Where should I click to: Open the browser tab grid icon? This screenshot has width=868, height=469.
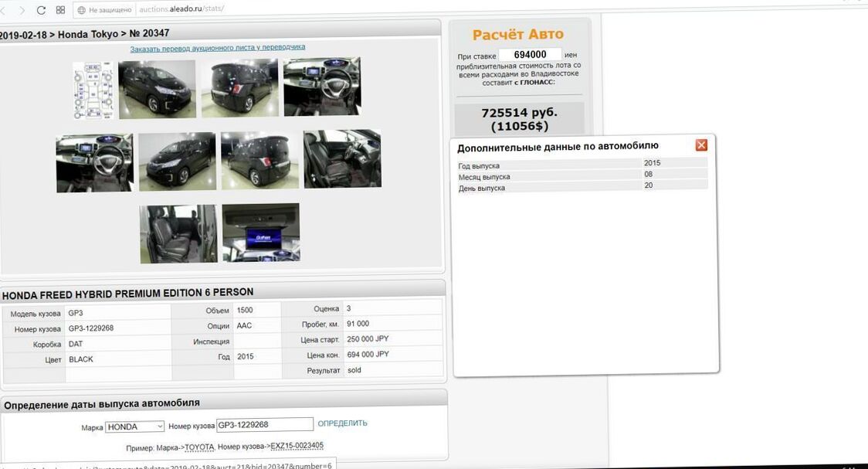tap(60, 10)
